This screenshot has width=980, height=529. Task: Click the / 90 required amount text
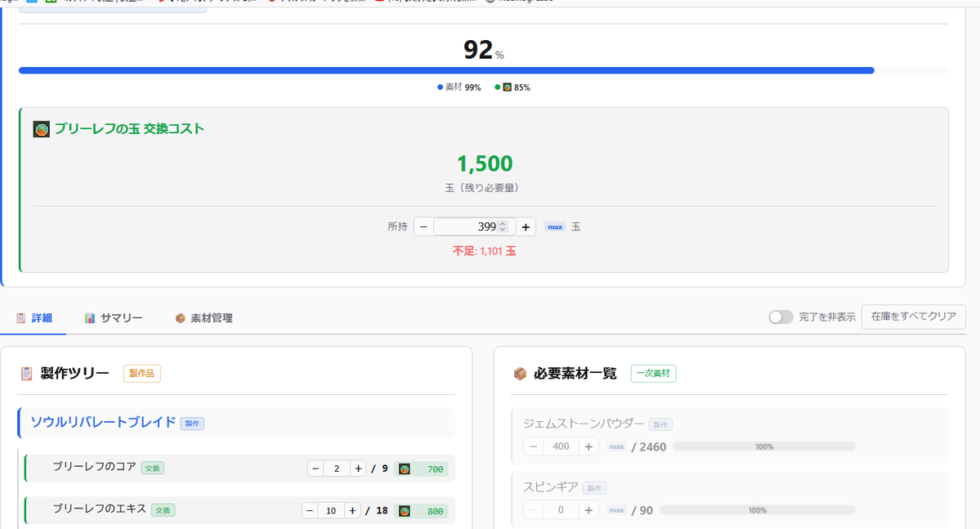pos(642,511)
